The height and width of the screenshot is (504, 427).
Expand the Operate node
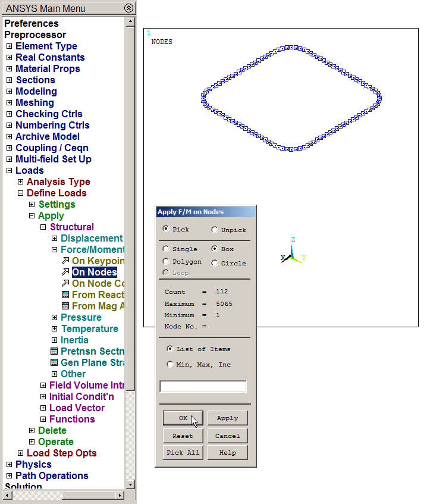coord(32,442)
